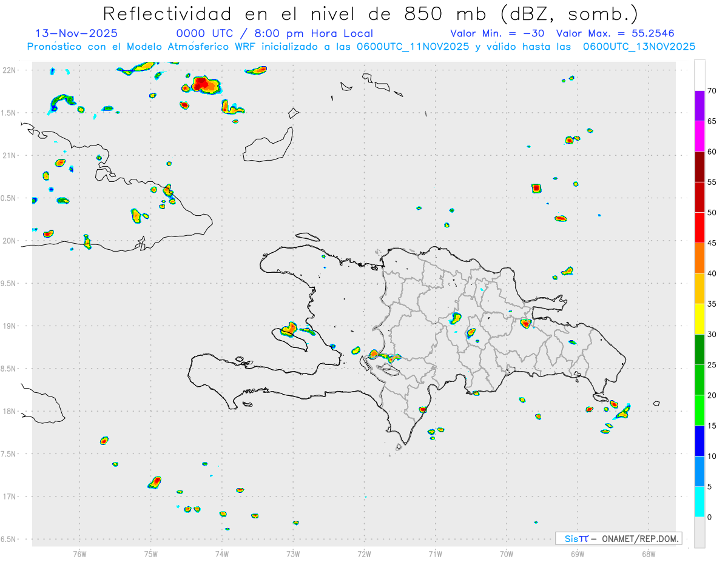The width and height of the screenshot is (728, 562).
Task: Click the cyan 0–5 dBZ colorbar segment
Action: click(699, 502)
